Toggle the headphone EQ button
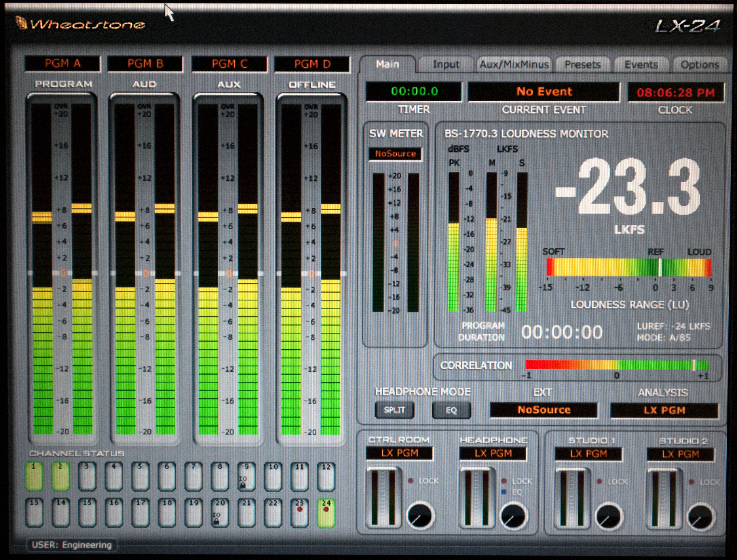 (x=451, y=410)
